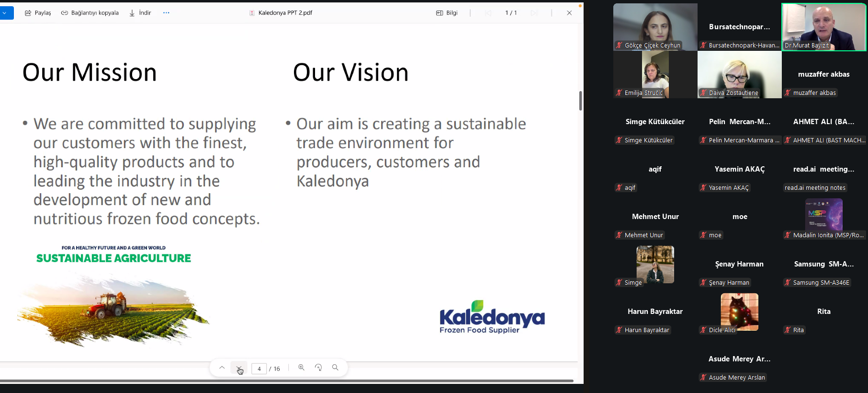Click the muted mic icon next to Rita
The image size is (868, 393).
coord(788,330)
